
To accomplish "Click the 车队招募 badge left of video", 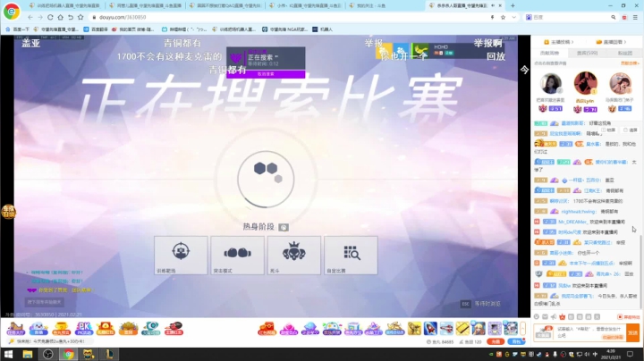I will pyautogui.click(x=7, y=212).
